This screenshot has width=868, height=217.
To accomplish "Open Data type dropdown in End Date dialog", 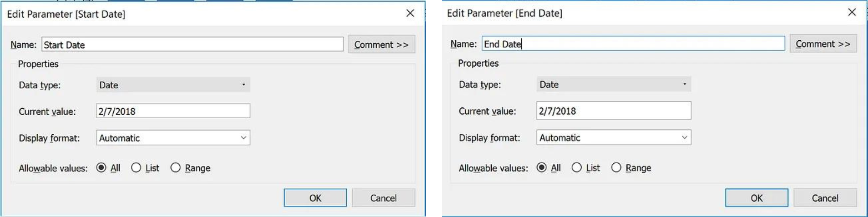I will tap(614, 84).
